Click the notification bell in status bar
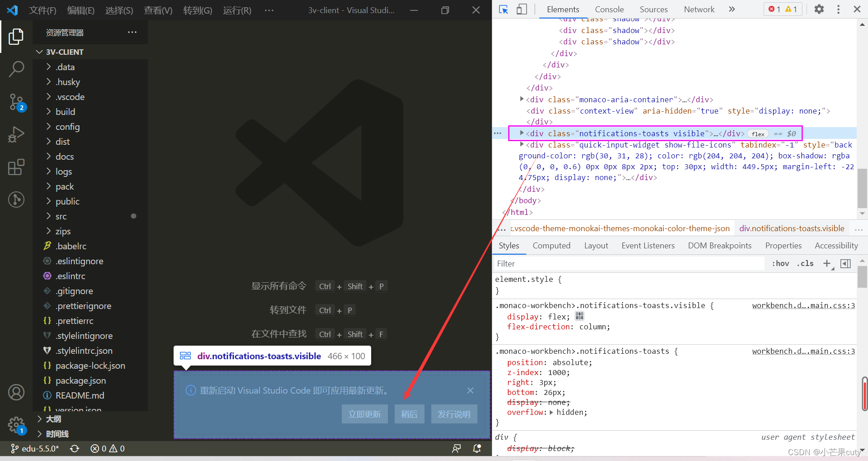Image resolution: width=868 pixels, height=461 pixels. (477, 448)
